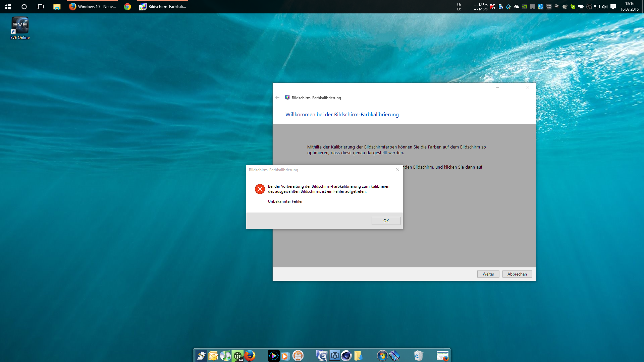
Task: Switch to Bildschirm-Farbkalibrierung taskbar item
Action: pyautogui.click(x=163, y=6)
